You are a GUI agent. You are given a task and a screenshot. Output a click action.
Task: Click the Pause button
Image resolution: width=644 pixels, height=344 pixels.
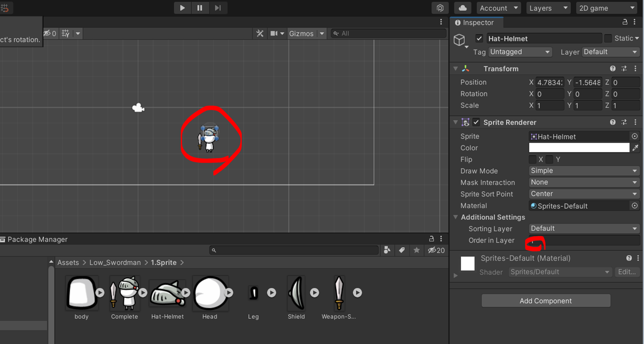[200, 8]
